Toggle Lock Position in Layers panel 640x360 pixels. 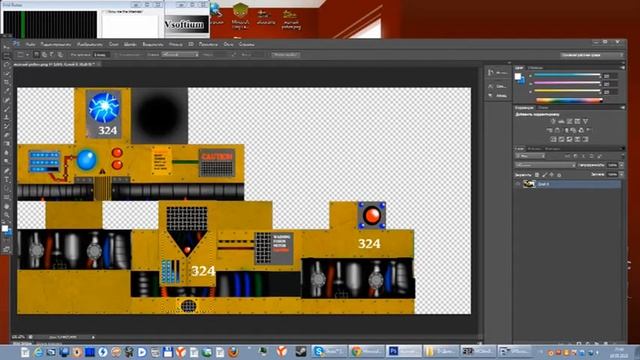pyautogui.click(x=551, y=175)
